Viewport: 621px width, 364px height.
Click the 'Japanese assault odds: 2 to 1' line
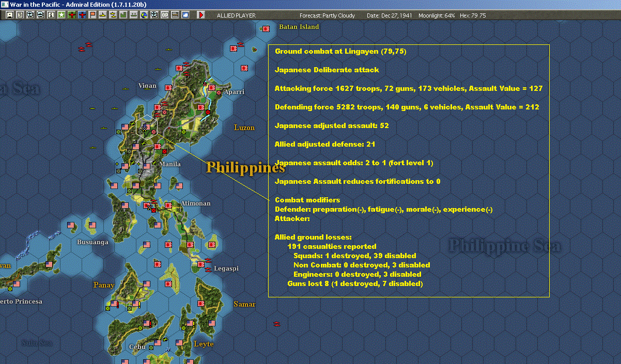[x=354, y=163]
